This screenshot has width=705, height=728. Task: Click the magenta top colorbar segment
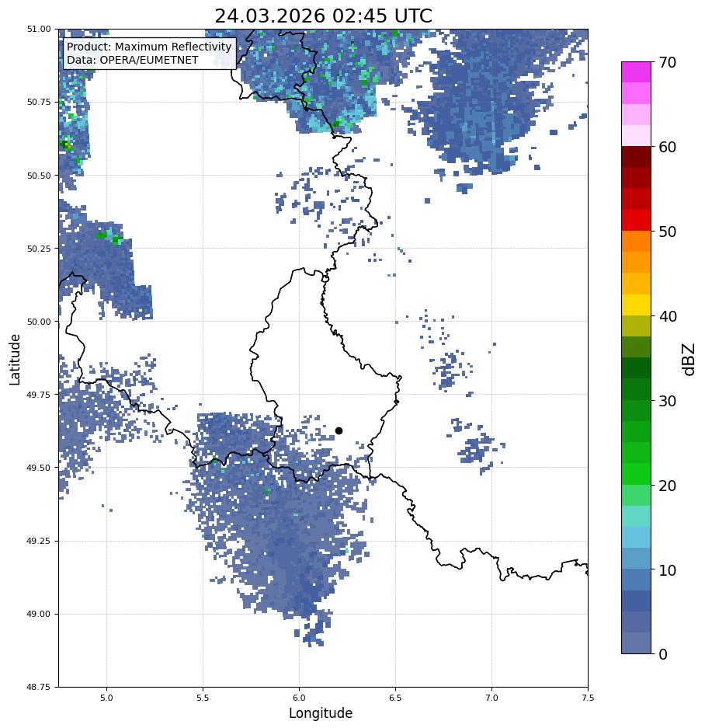pyautogui.click(x=637, y=72)
